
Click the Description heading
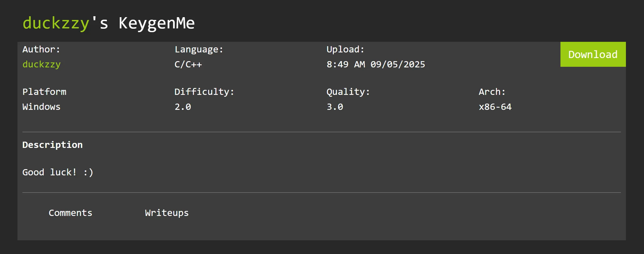(52, 145)
